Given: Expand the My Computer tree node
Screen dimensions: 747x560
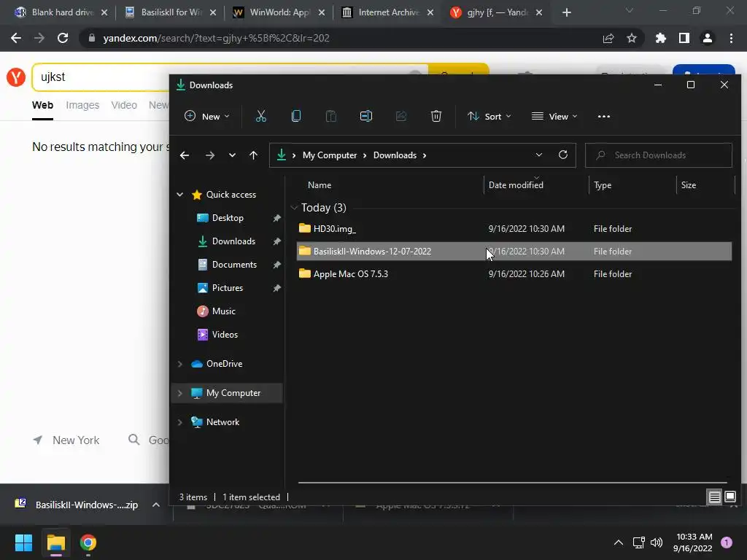Looking at the screenshot, I should 180,393.
